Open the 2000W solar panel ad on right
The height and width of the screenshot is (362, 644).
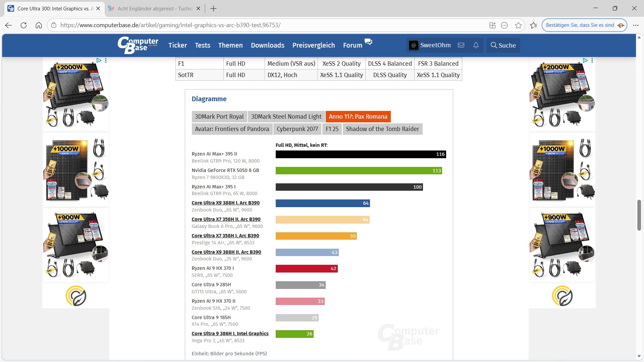tap(562, 95)
